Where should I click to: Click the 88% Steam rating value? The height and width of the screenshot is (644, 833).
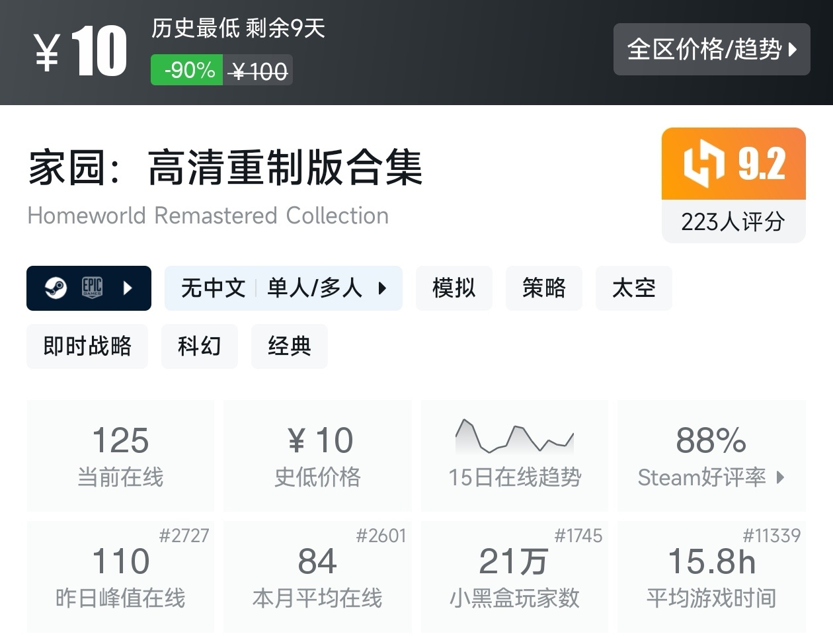tap(711, 440)
